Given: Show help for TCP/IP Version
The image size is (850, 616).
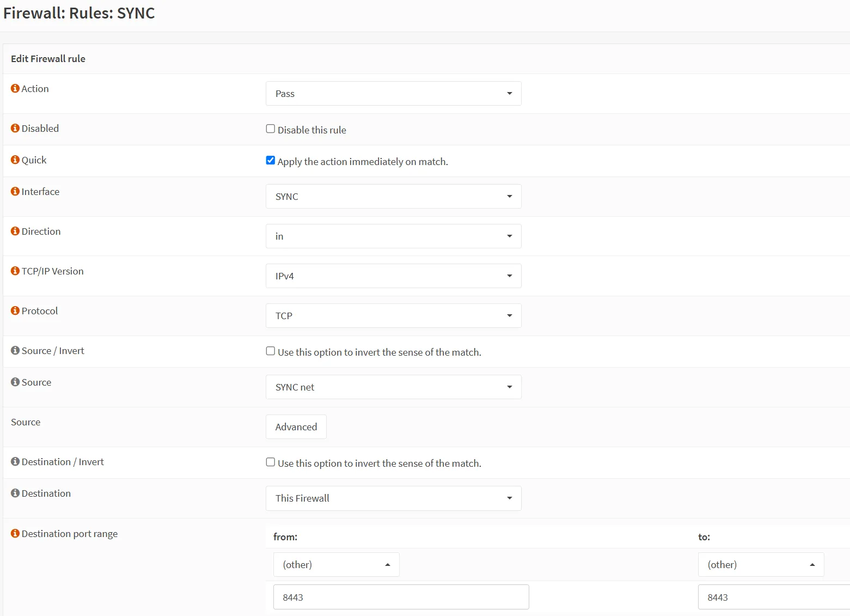Looking at the screenshot, I should pos(15,271).
